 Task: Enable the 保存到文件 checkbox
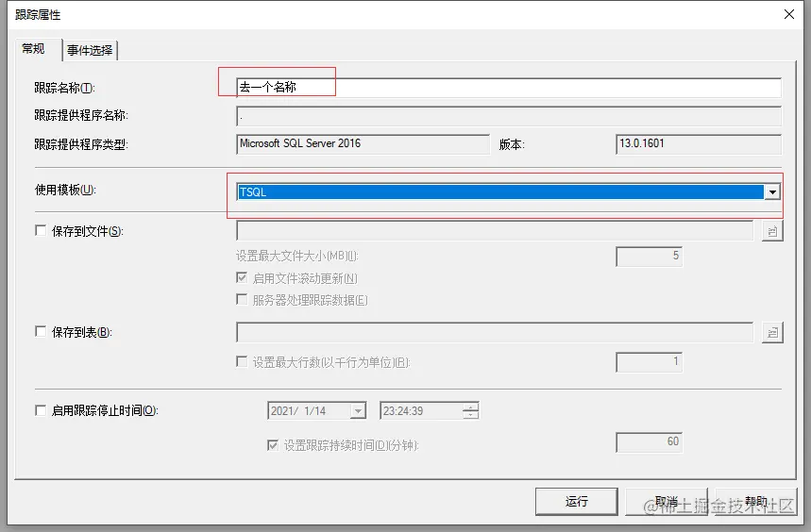41,230
